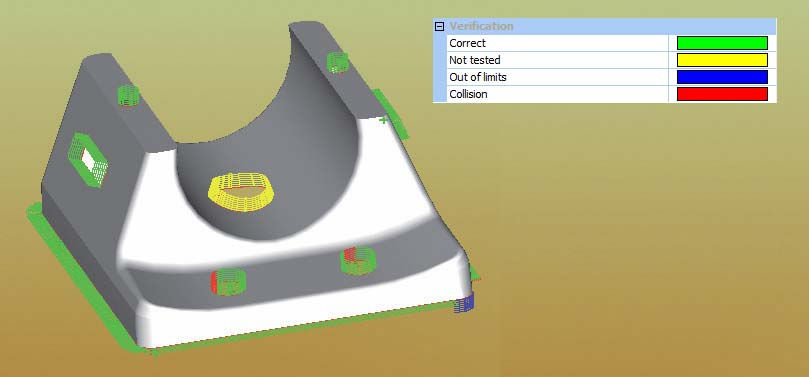
Task: Click the red Collision color swatch
Action: (722, 94)
